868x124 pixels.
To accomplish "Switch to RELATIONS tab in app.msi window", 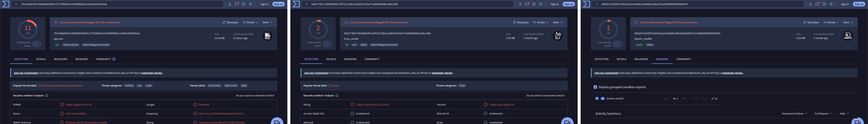I will click(61, 59).
